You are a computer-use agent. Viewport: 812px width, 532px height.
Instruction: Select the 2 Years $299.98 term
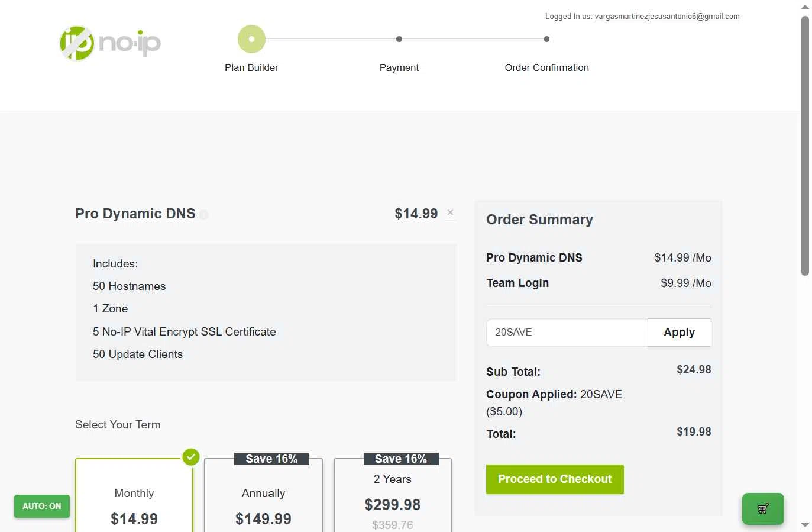tap(393, 495)
